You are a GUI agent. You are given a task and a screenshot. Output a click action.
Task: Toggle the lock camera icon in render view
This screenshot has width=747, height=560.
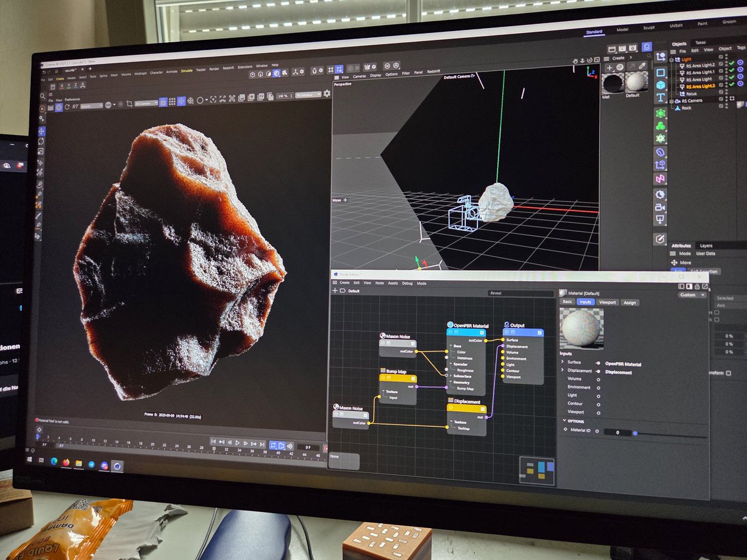(163, 102)
